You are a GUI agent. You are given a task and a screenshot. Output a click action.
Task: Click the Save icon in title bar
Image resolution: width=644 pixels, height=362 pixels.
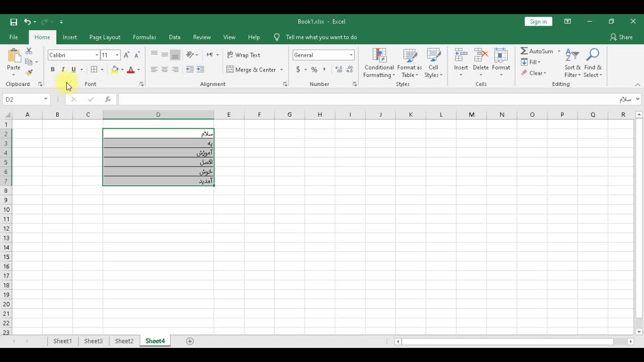point(14,22)
